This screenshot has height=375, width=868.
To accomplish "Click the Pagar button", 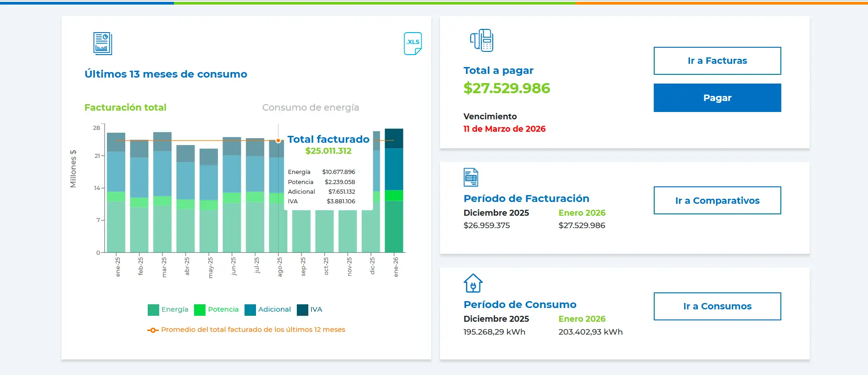I will (717, 98).
